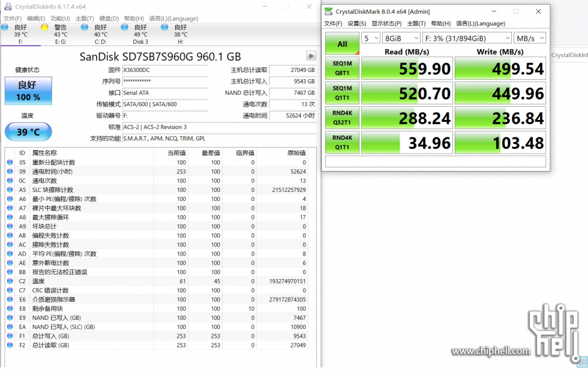Click the 499.54 sequential write result
The image size is (588, 372).
(x=500, y=68)
